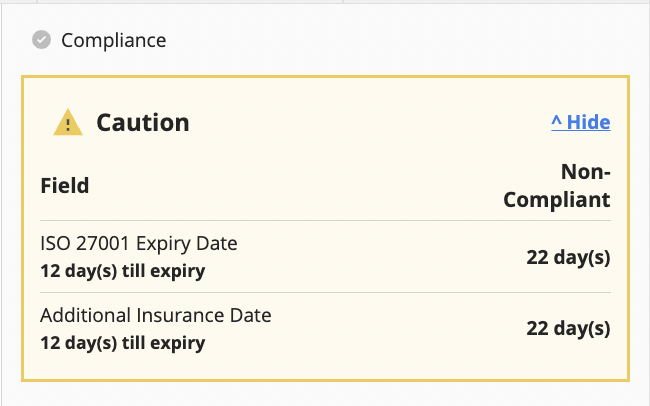Select the Compliance section heading
This screenshot has height=406, width=650.
(x=114, y=40)
